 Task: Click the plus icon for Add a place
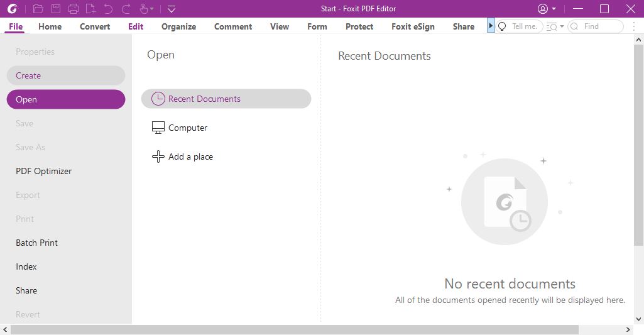click(x=158, y=157)
